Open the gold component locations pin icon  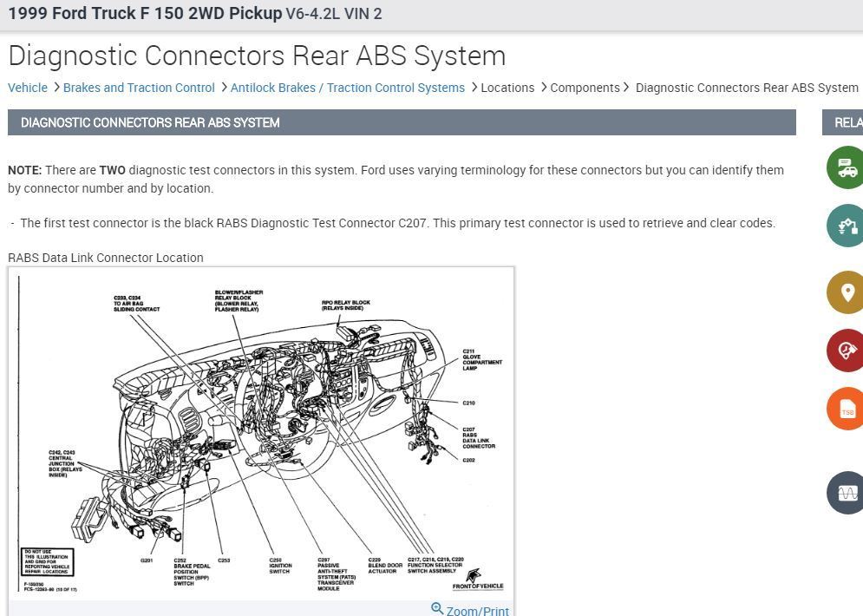pos(846,292)
